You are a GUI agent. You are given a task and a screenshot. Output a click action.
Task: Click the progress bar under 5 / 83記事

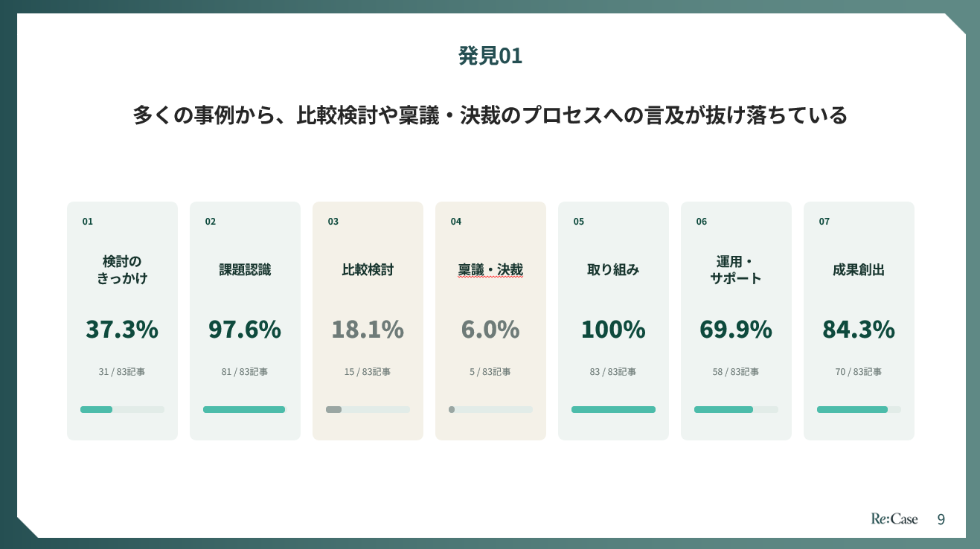tap(490, 409)
